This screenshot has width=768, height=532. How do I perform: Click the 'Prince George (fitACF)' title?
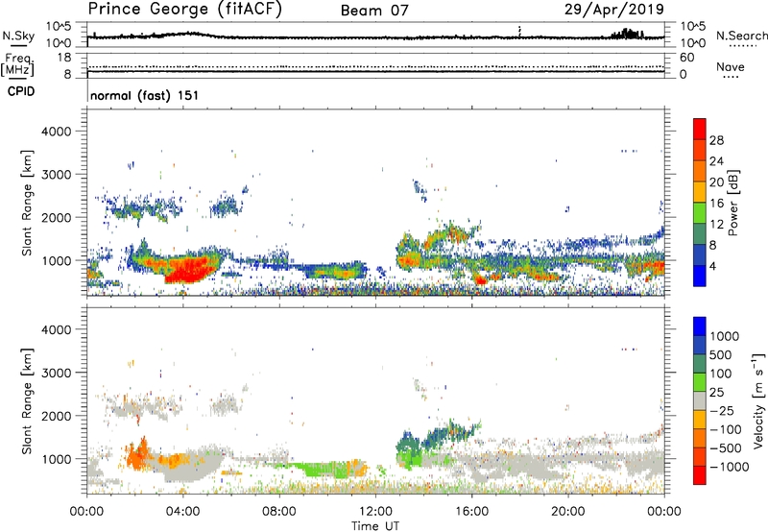184,9
